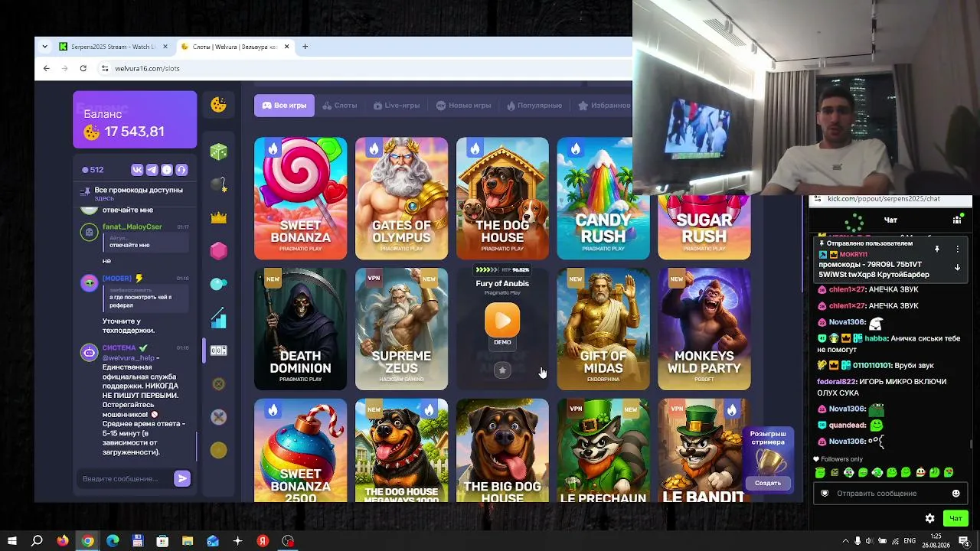Open a new browser tab
This screenshot has width=980, height=551.
point(305,47)
